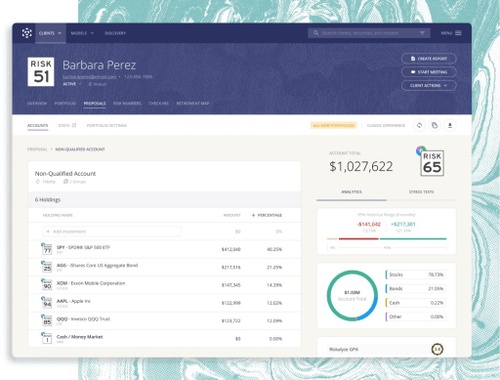The image size is (500, 380).
Task: Click the Add investment input field
Action: click(x=112, y=231)
